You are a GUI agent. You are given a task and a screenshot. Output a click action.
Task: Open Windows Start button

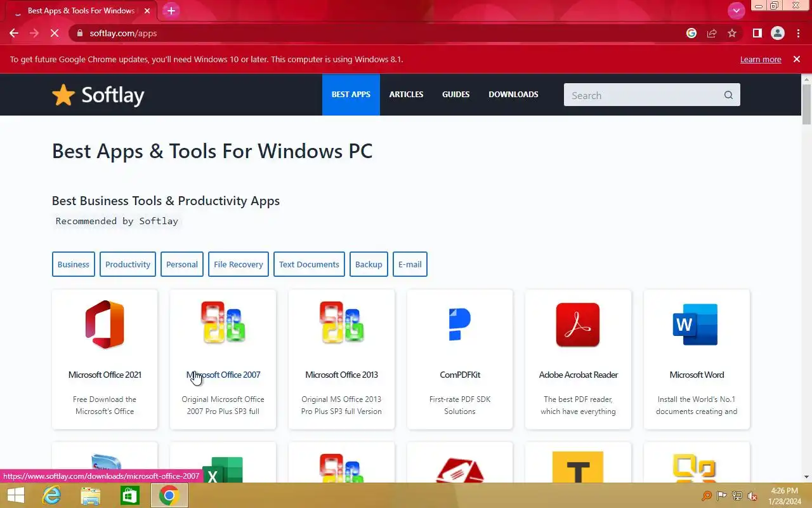pyautogui.click(x=15, y=495)
